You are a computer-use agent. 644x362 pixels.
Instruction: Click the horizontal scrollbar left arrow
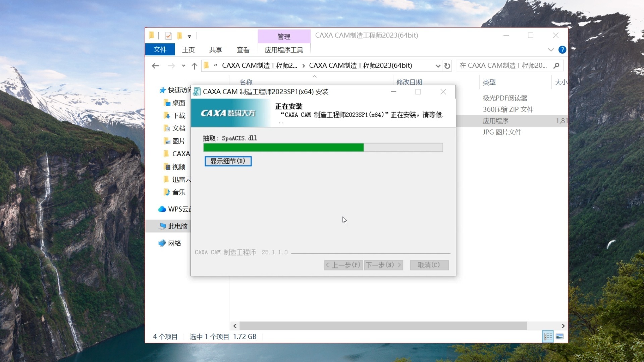point(235,326)
